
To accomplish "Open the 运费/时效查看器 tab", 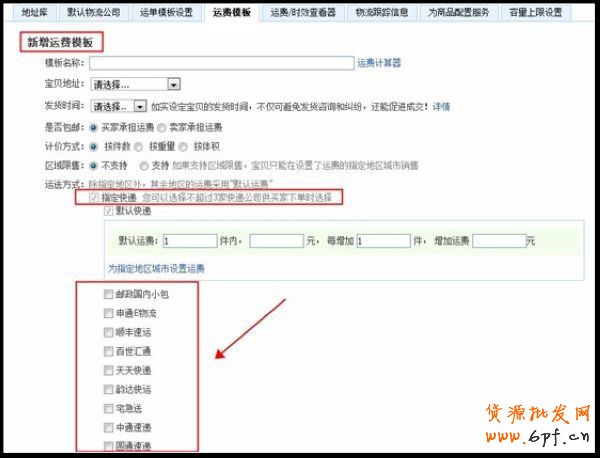I will pyautogui.click(x=306, y=13).
